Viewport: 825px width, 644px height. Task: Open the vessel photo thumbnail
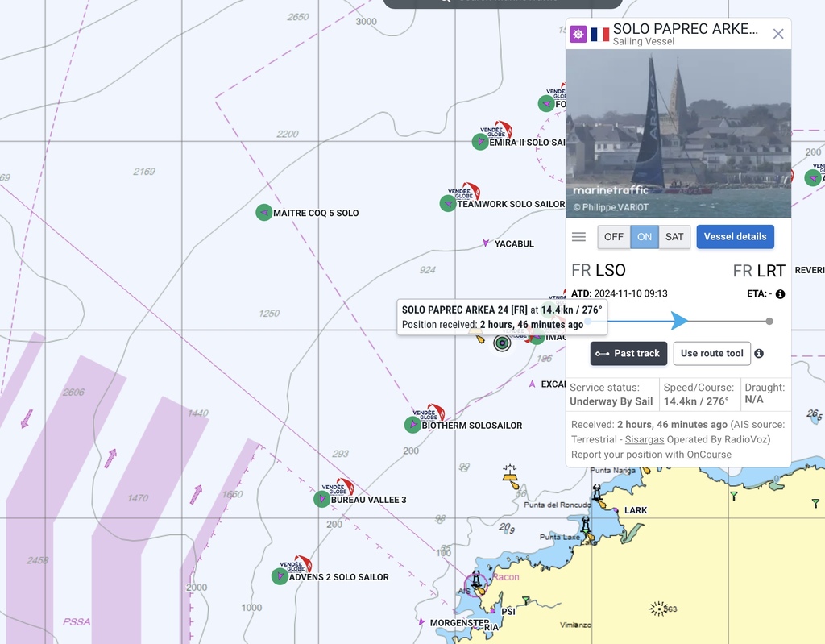(x=678, y=133)
